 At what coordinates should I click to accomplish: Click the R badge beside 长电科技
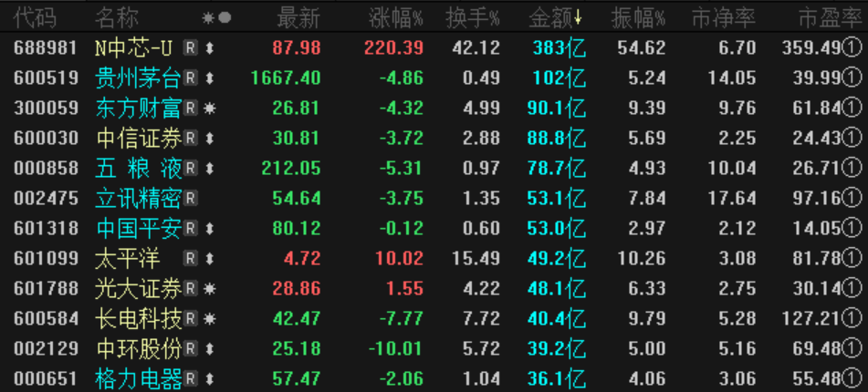click(191, 318)
